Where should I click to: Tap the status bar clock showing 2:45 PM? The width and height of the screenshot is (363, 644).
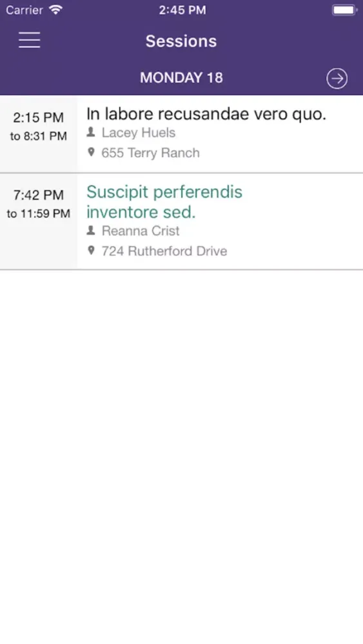tap(182, 10)
